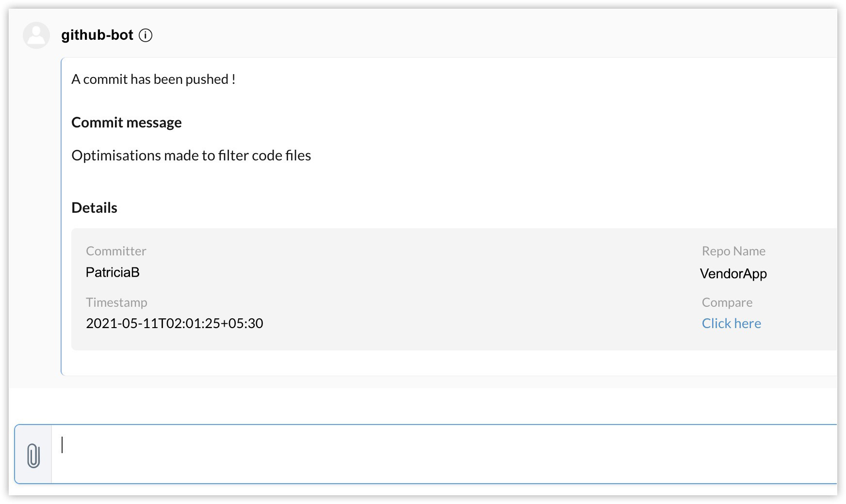Click the Timestamp label

point(116,302)
